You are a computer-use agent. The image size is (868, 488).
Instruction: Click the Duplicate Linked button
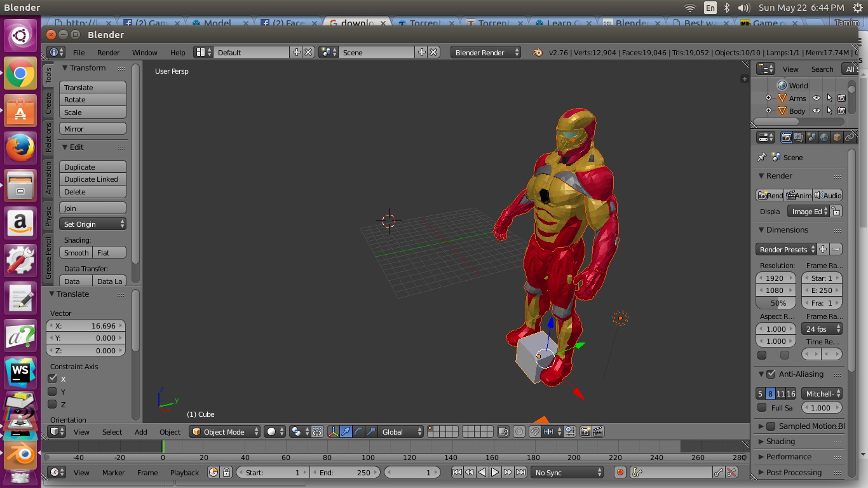(x=93, y=179)
